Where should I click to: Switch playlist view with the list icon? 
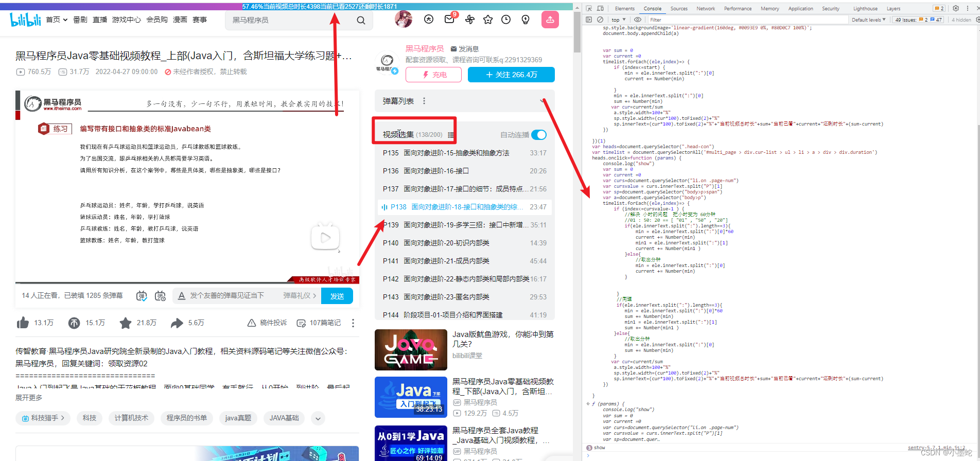[x=451, y=135]
